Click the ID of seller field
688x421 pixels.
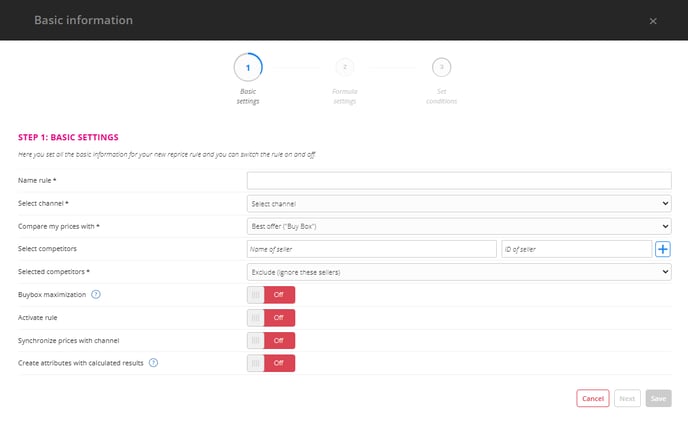tap(577, 249)
